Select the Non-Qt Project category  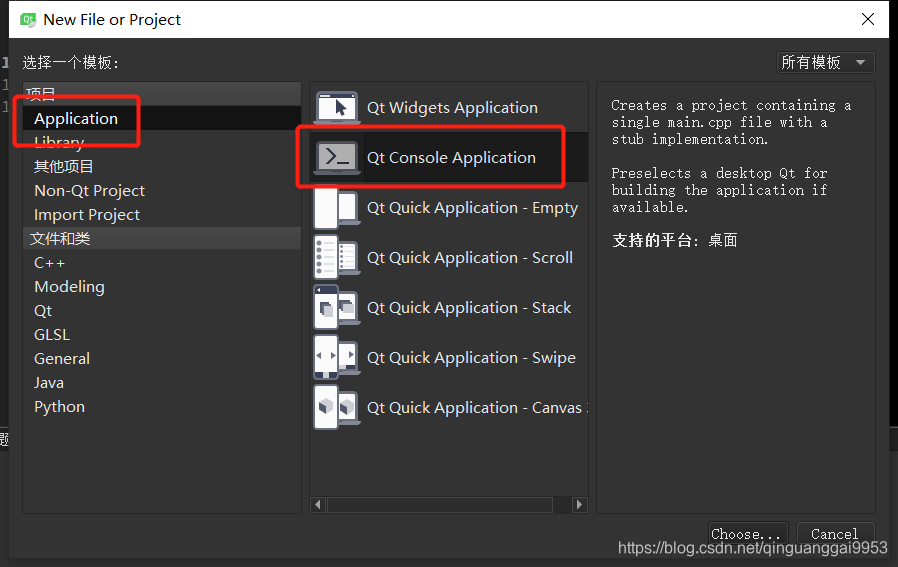pos(162,191)
